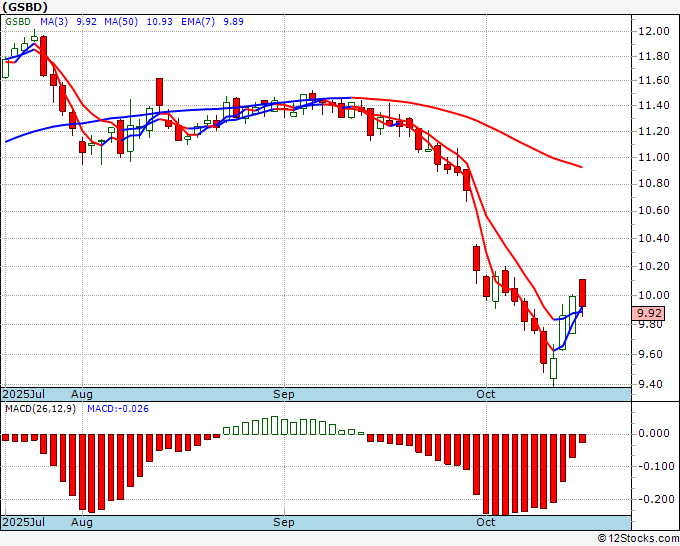Click the MA(3) value 9.92

click(86, 22)
